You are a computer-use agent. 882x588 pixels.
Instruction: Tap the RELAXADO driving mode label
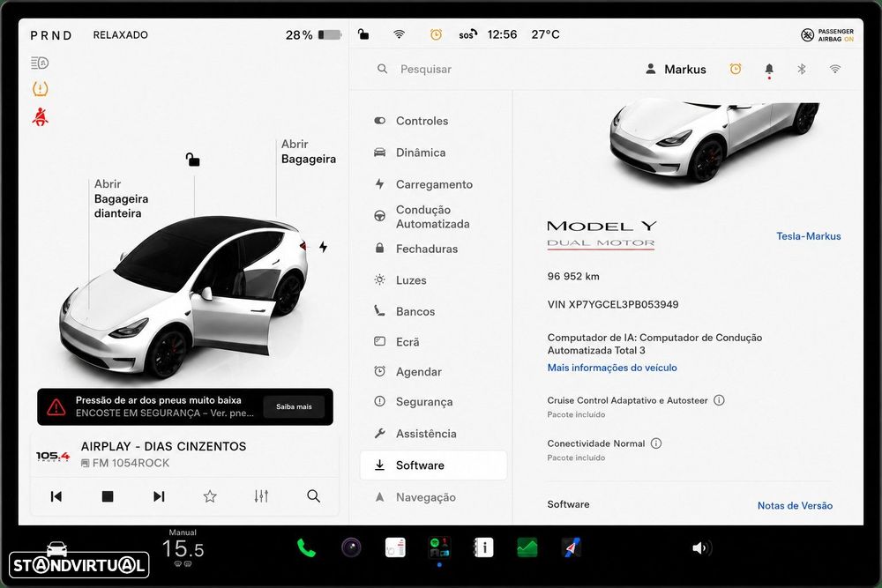[x=120, y=35]
